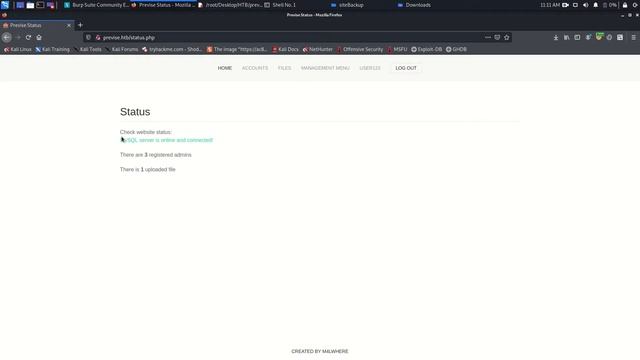This screenshot has height=360, width=640.
Task: Open the USER nav item
Action: 370,68
